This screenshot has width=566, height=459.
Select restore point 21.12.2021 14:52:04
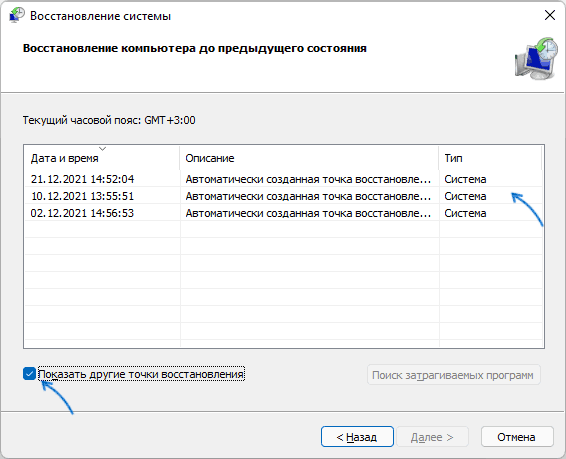(283, 179)
